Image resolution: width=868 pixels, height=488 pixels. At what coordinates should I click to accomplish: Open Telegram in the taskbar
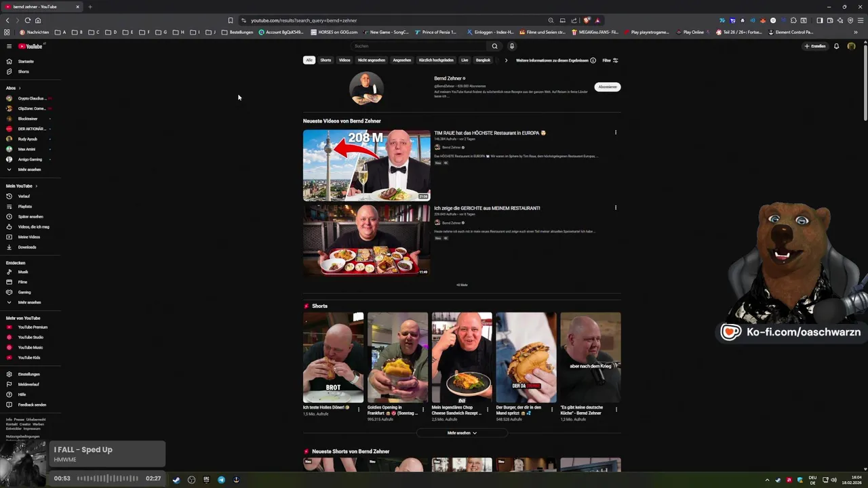(221, 480)
